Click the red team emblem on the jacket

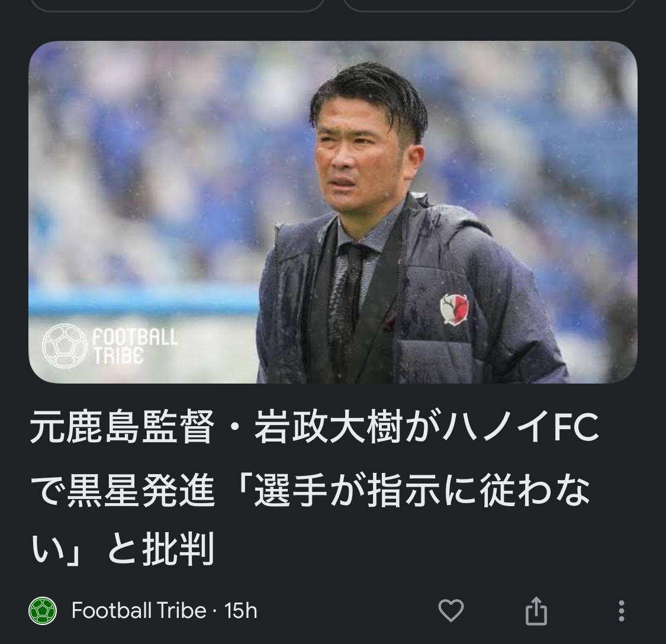(x=454, y=309)
